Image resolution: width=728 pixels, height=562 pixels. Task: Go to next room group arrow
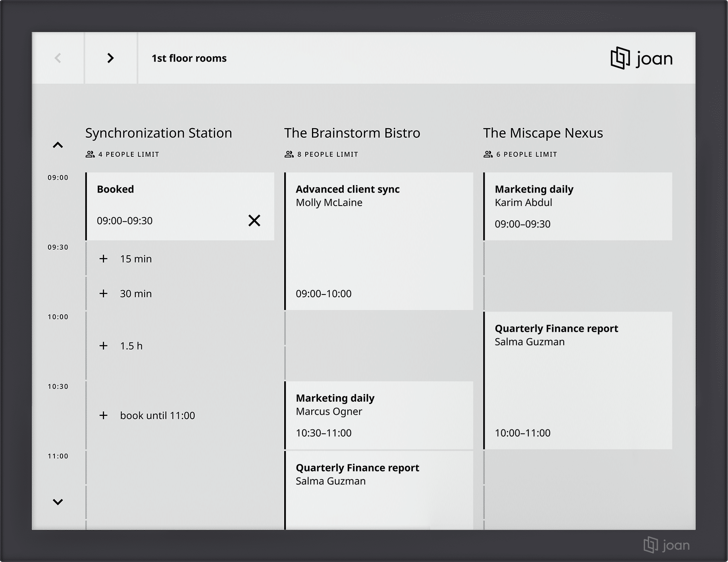(110, 58)
